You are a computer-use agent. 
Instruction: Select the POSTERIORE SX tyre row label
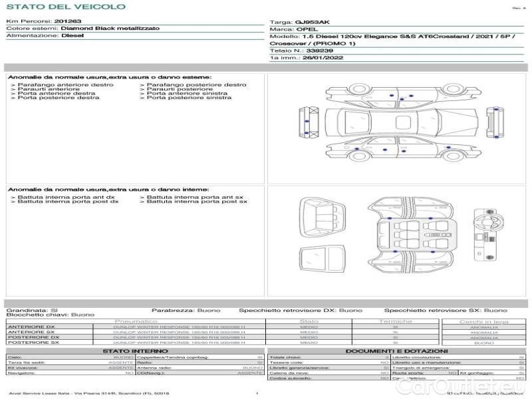33,342
